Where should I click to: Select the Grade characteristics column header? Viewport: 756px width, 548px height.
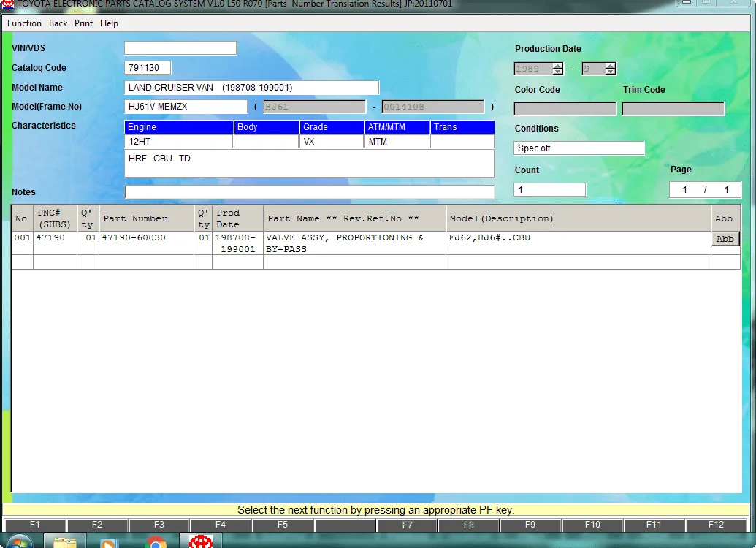point(332,127)
